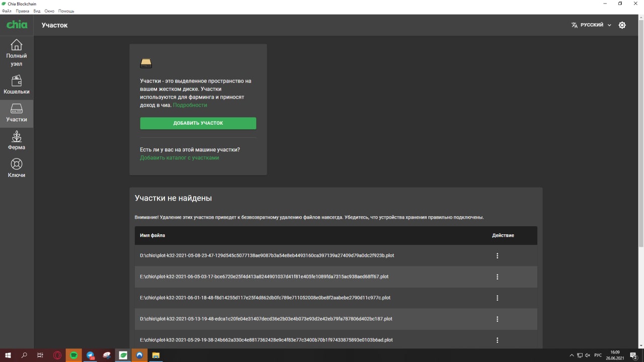Click the translate language icon
Image resolution: width=644 pixels, height=362 pixels.
pyautogui.click(x=574, y=25)
